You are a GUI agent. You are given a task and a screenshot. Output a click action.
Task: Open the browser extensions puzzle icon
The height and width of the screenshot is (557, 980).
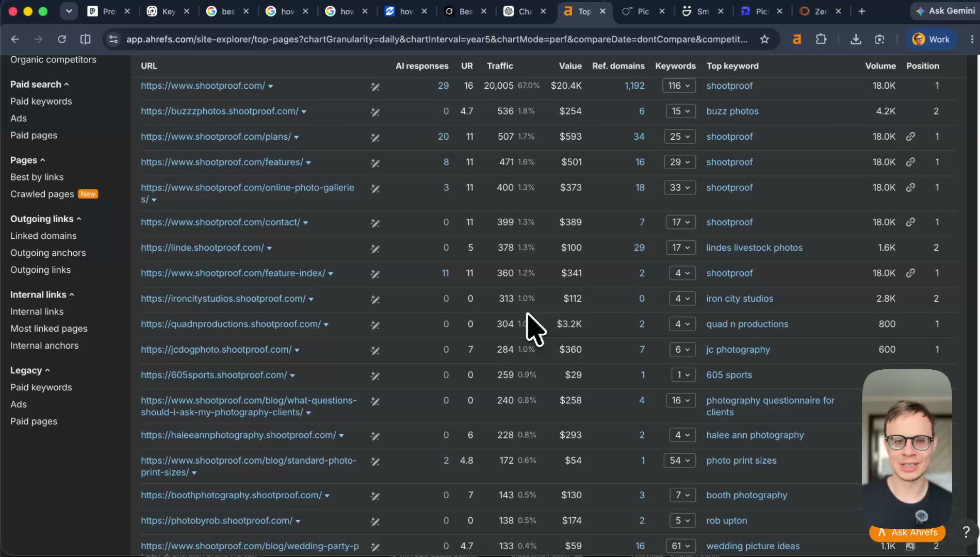click(821, 39)
